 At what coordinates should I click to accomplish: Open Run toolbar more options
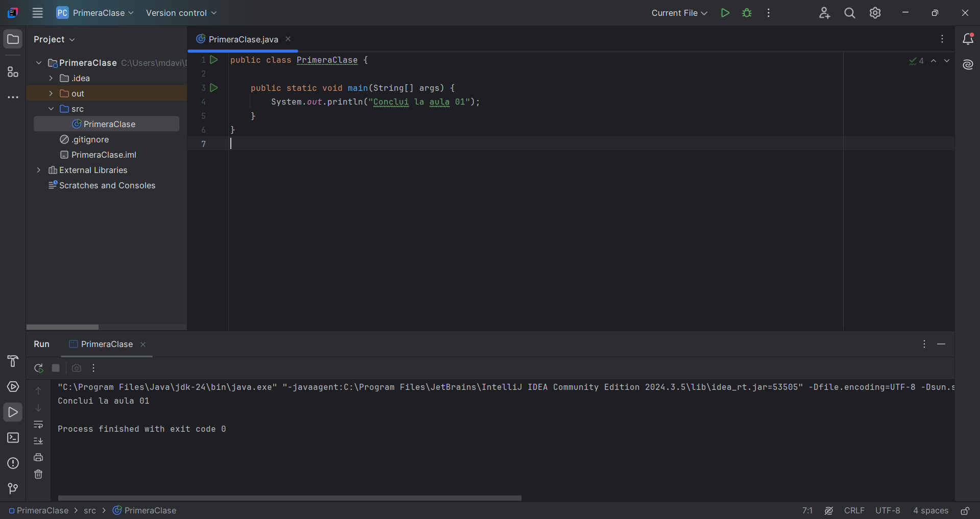tap(93, 368)
